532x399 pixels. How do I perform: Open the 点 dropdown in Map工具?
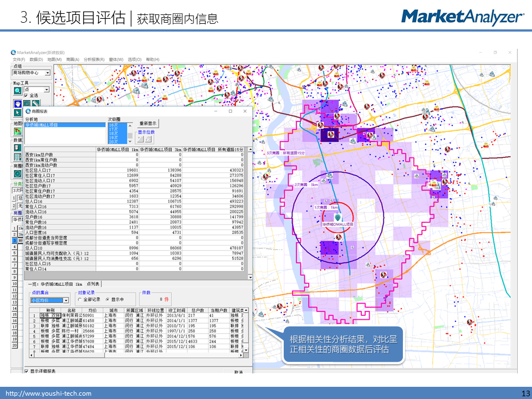(47, 90)
